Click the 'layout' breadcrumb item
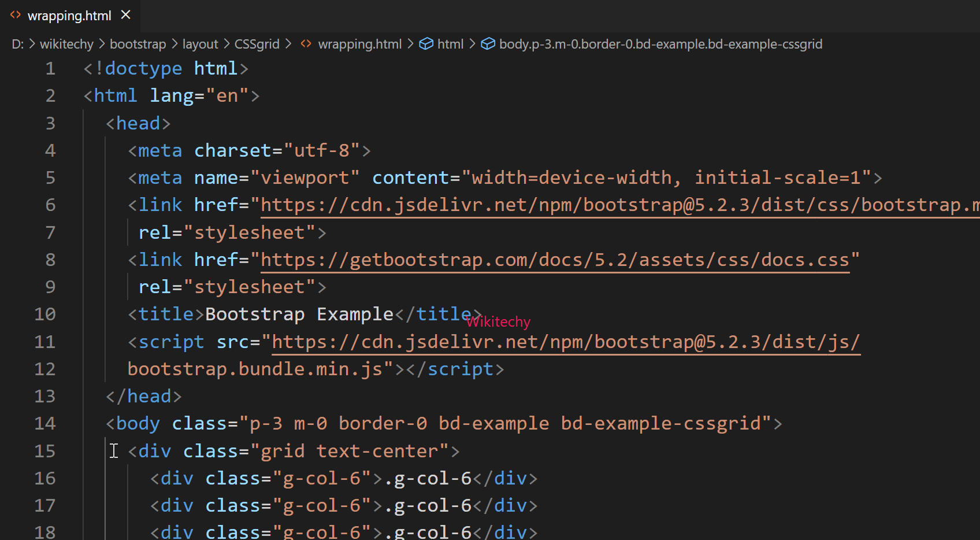980x540 pixels. [200, 44]
